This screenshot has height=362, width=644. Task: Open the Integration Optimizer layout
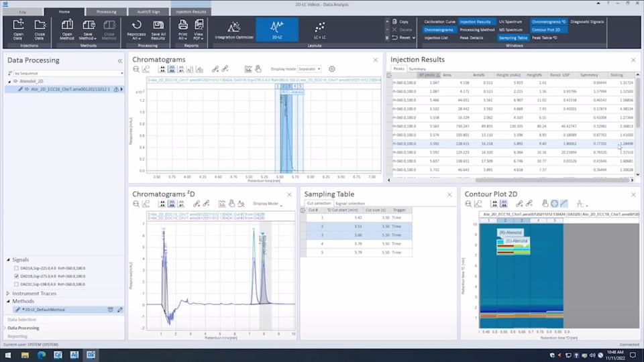(234, 28)
